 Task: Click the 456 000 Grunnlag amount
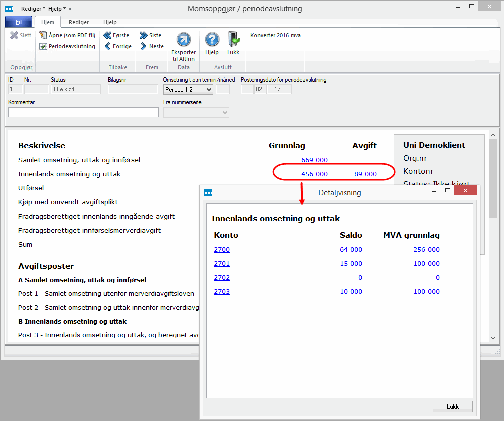coord(314,174)
